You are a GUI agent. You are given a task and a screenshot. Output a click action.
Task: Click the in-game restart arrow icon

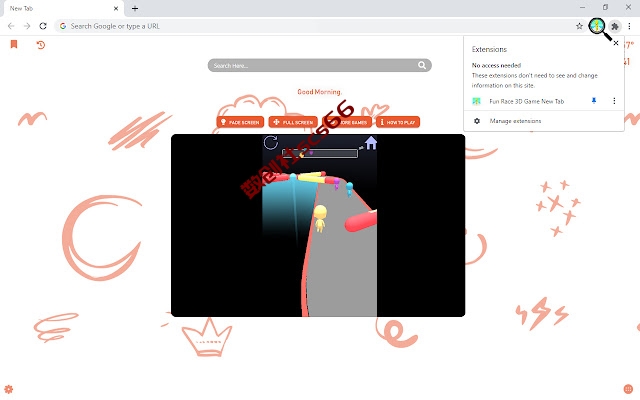271,143
